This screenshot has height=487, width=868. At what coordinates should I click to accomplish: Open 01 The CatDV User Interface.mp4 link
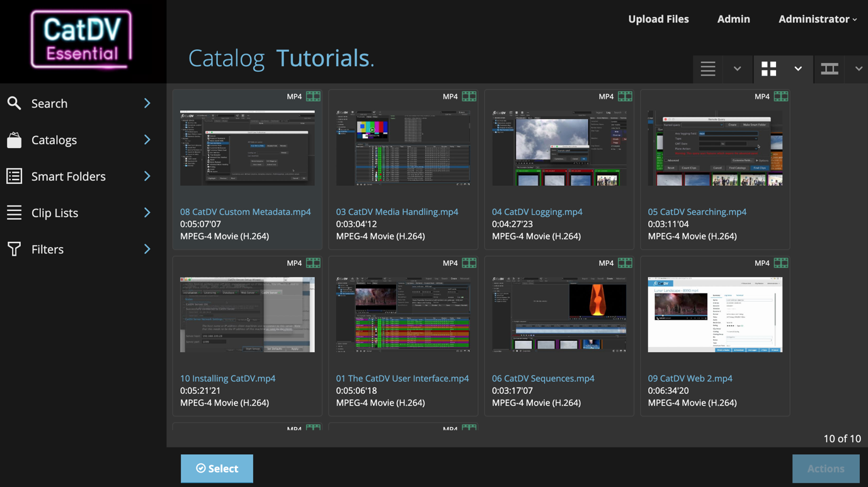coord(402,378)
